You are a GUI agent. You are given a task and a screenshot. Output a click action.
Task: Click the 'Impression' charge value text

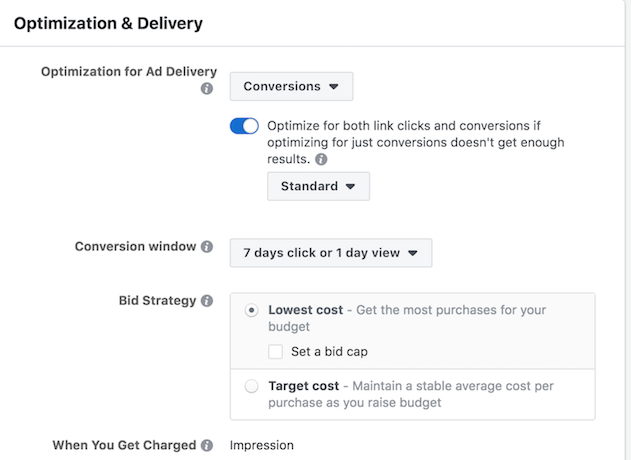tap(262, 445)
